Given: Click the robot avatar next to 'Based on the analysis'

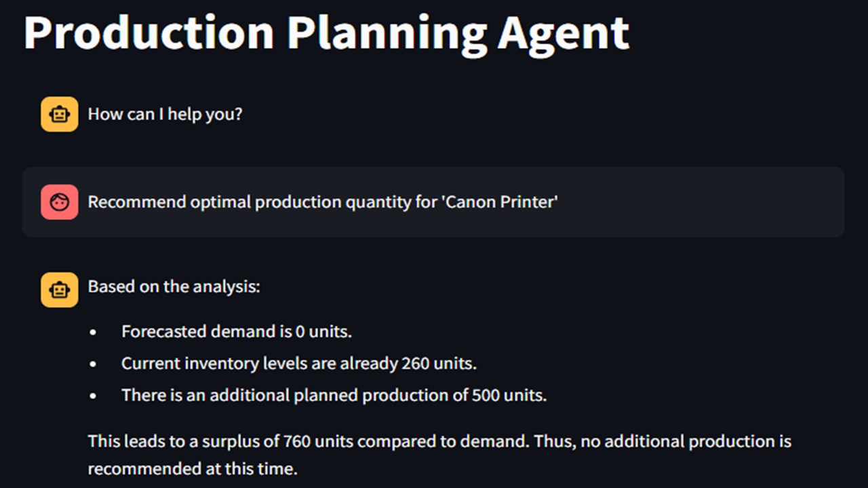Looking at the screenshot, I should [x=60, y=290].
